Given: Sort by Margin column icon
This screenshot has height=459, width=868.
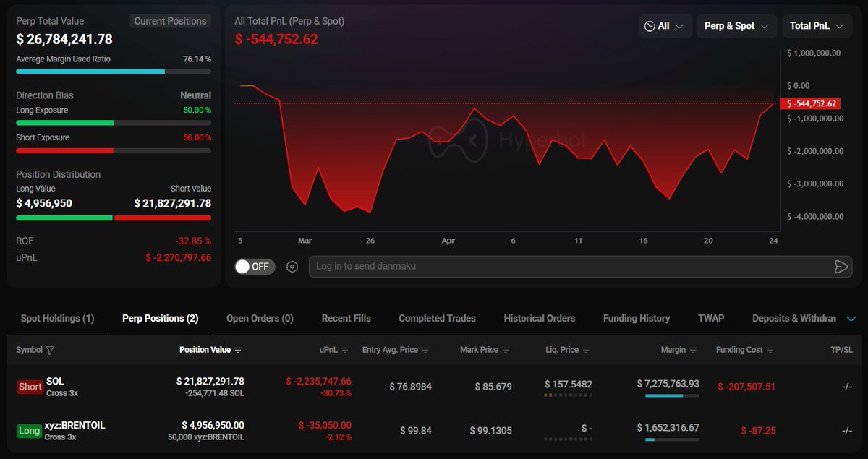Looking at the screenshot, I should [693, 350].
